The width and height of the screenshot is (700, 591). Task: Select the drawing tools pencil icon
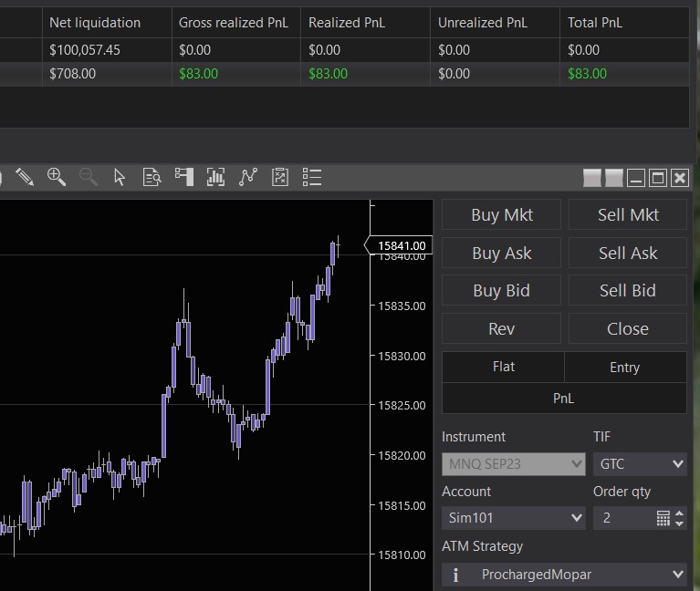coord(25,177)
